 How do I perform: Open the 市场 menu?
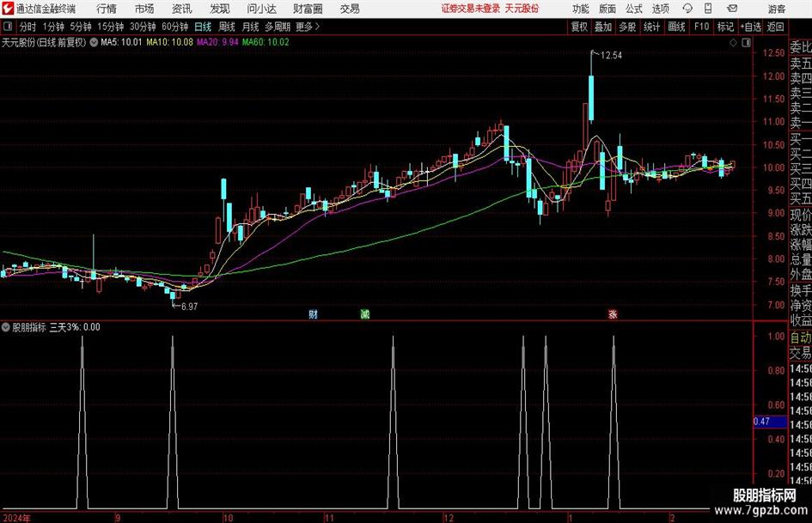click(144, 9)
